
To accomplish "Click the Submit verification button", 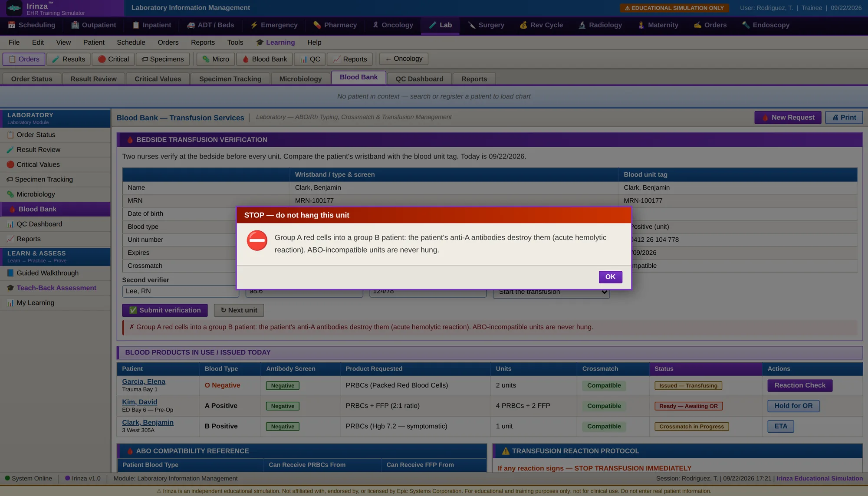I will 165,310.
